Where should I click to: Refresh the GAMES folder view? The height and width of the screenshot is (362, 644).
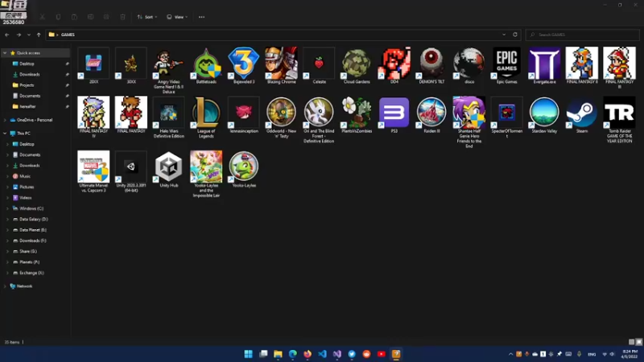(515, 35)
